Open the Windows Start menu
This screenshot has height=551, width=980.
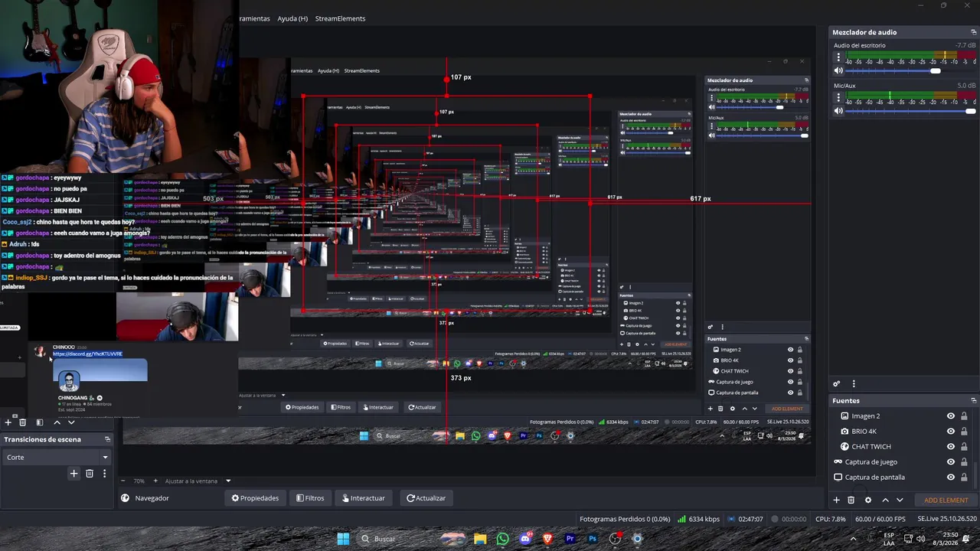[x=343, y=539]
